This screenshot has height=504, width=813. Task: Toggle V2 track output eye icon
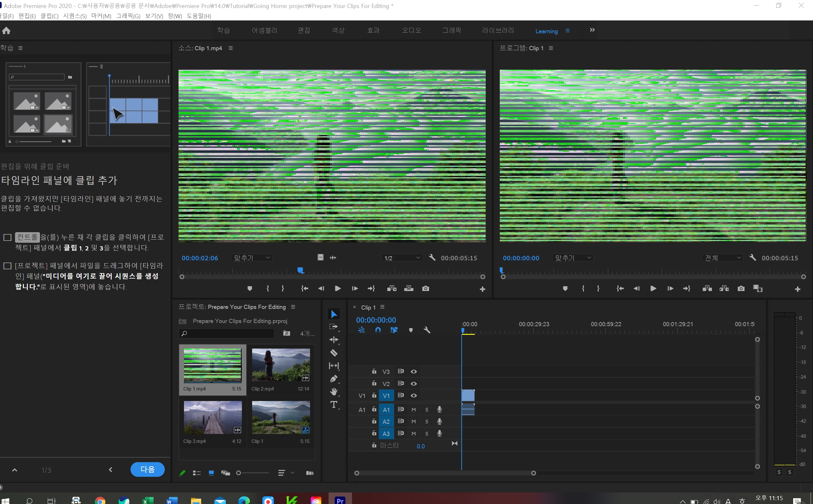413,384
